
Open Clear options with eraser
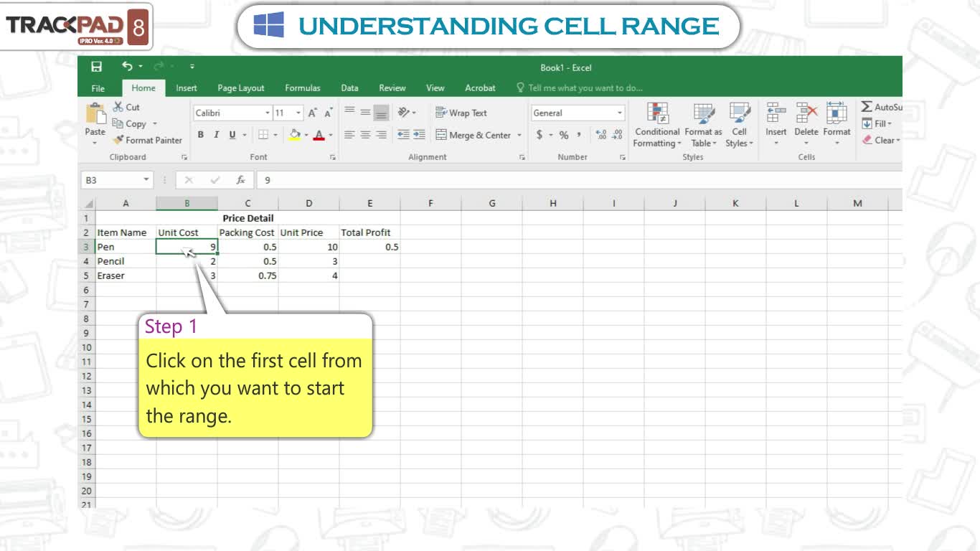coord(880,140)
